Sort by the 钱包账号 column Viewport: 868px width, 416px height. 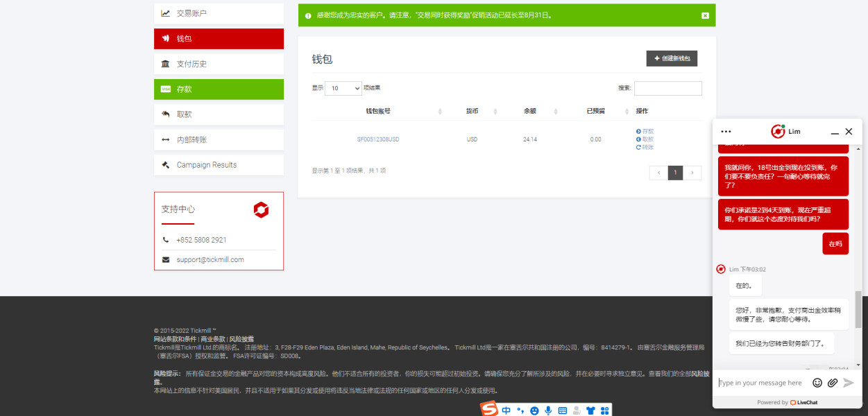[377, 111]
